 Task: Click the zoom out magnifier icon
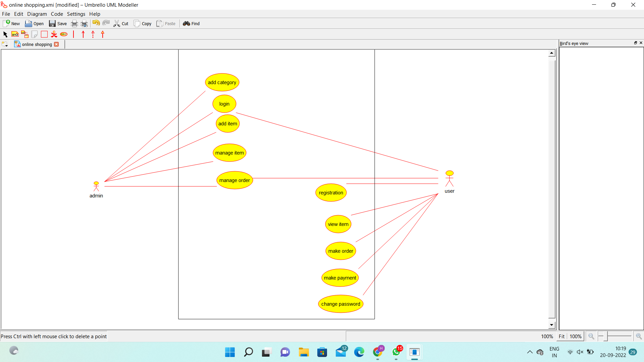coord(591,336)
